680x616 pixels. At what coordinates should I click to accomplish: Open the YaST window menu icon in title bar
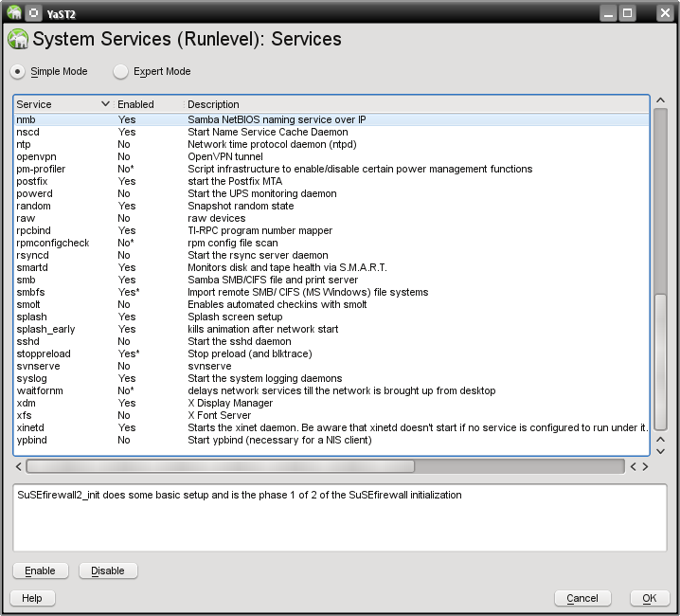click(x=14, y=13)
